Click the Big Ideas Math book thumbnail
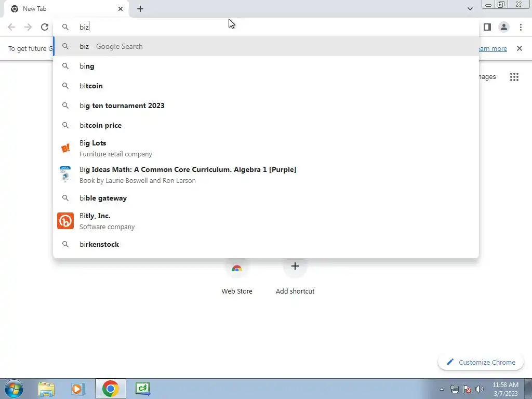The image size is (532, 399). [x=65, y=175]
